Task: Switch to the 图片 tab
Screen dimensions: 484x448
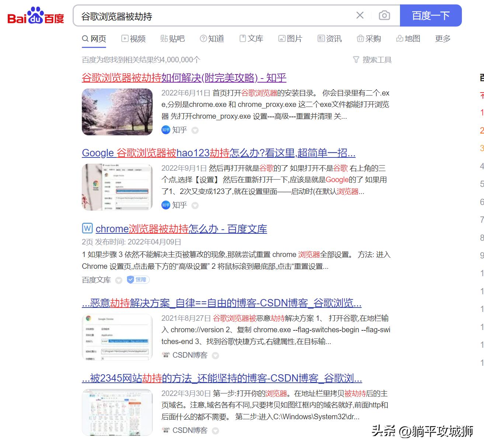Action: click(290, 38)
